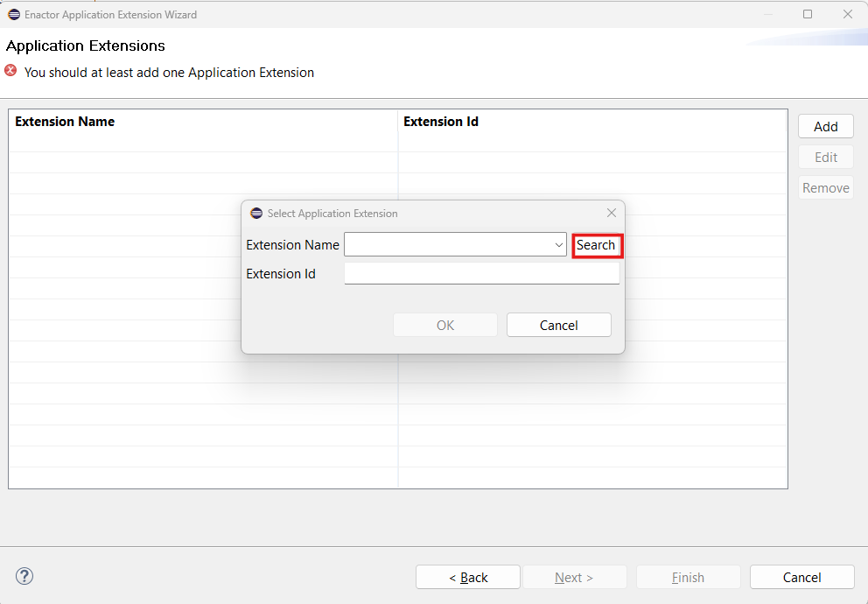Click the Next button in wizard

(x=575, y=578)
